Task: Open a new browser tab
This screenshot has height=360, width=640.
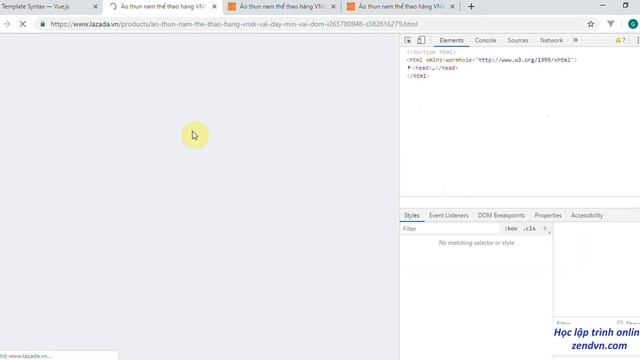Action: point(471,7)
